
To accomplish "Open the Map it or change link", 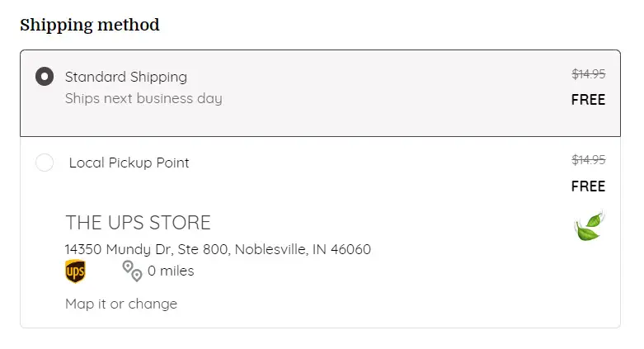I will click(x=121, y=304).
